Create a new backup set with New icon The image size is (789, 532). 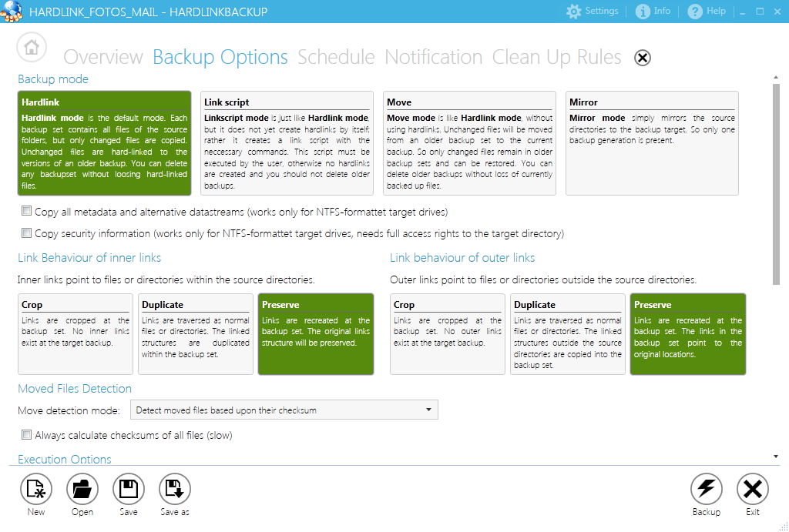[36, 489]
